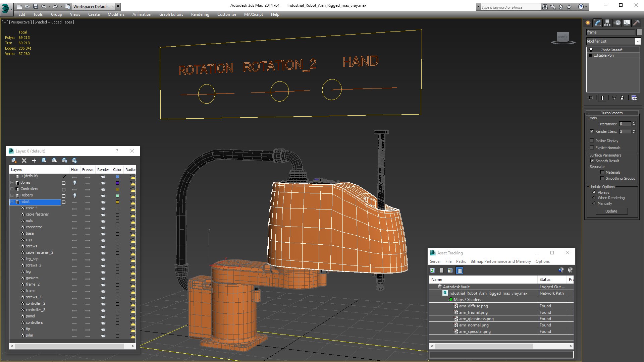Enable Separate by Smoothing Groups checkbox
This screenshot has width=644, height=362.
pyautogui.click(x=602, y=178)
